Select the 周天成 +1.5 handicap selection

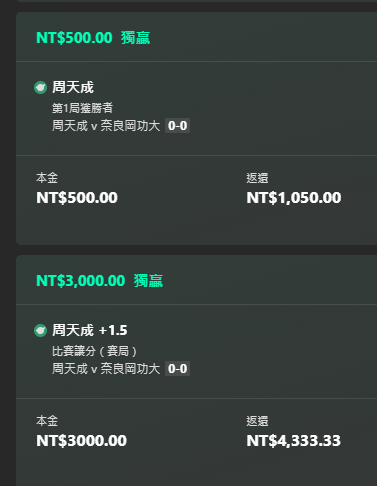click(x=90, y=331)
